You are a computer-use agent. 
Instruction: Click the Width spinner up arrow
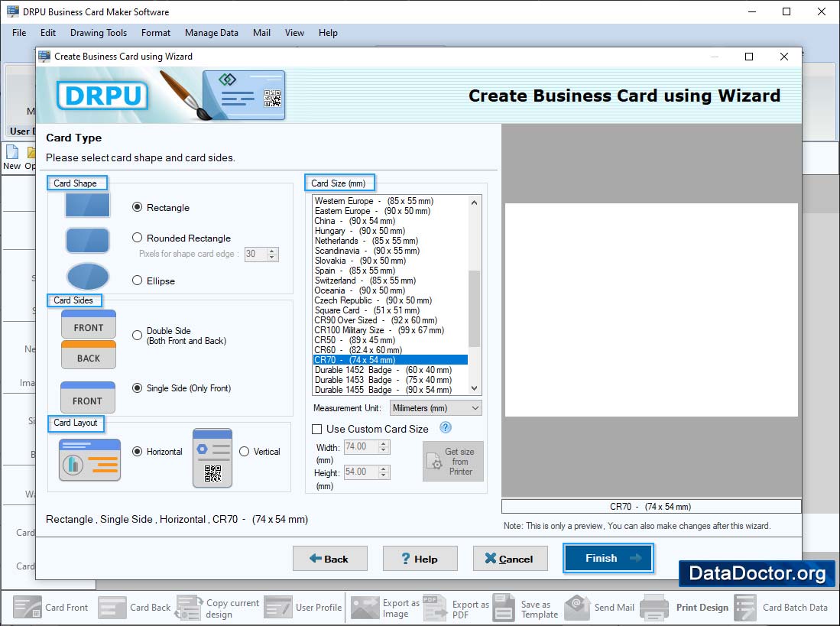[x=384, y=443]
